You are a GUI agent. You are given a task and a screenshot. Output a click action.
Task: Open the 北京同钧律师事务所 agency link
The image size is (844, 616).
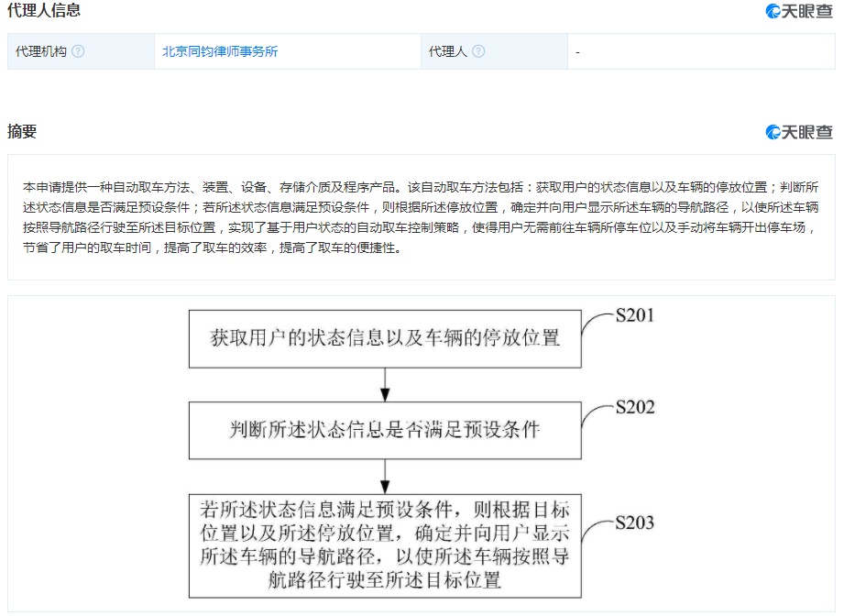click(x=220, y=51)
